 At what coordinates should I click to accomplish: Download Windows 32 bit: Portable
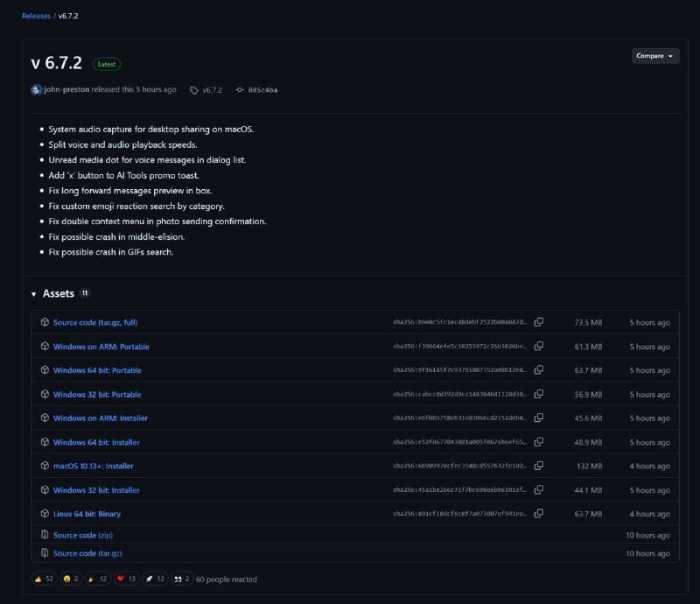coord(96,395)
